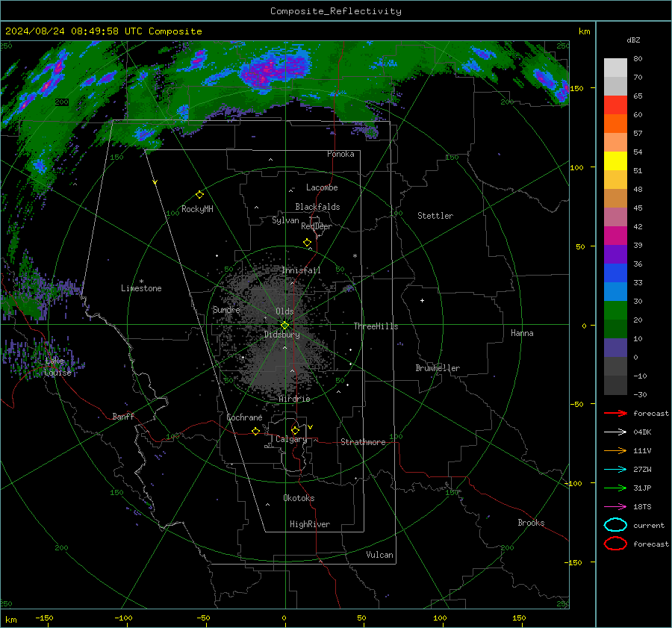672x628 pixels.
Task: Click the Ponoka label
Action: (340, 154)
